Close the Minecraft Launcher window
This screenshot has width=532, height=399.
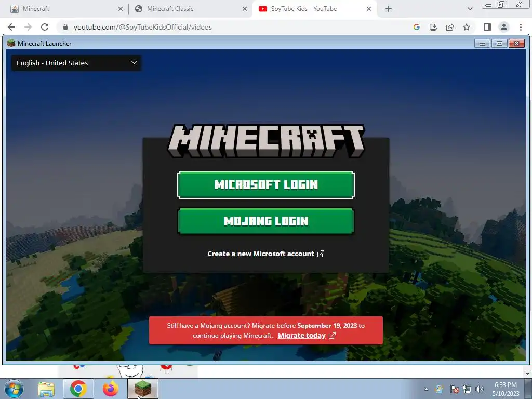tap(517, 44)
